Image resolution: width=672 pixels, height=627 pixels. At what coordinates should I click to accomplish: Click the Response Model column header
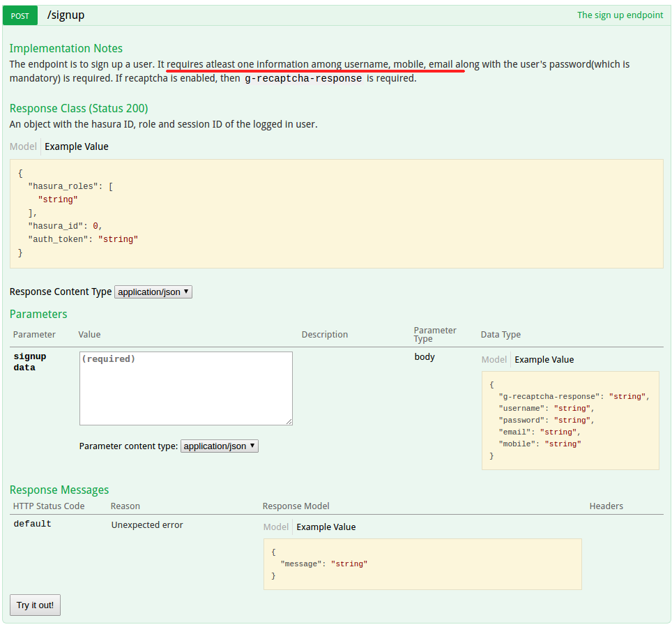point(296,506)
